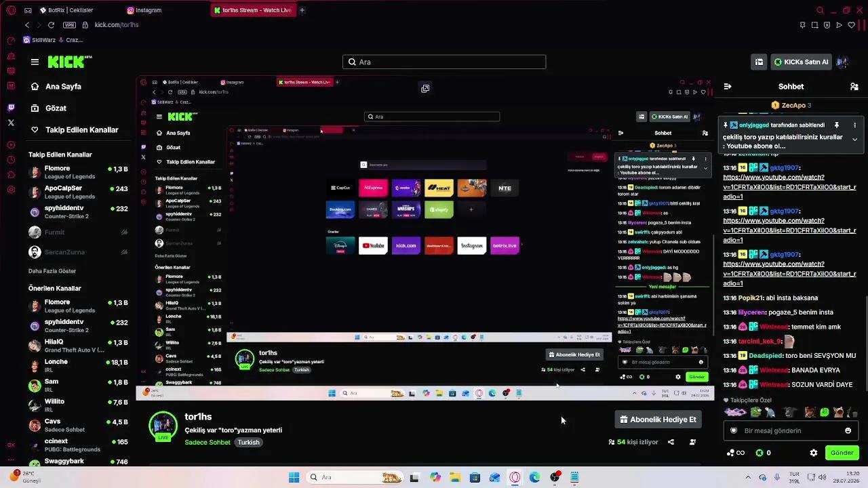The height and width of the screenshot is (488, 868).
Task: Open Windows Start menu
Action: tap(294, 477)
